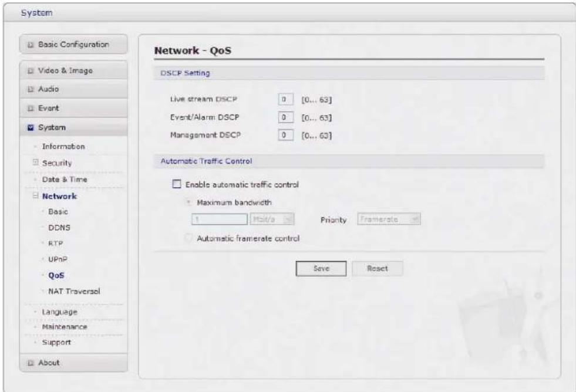The image size is (576, 392).
Task: Click the Reset button
Action: click(x=378, y=268)
